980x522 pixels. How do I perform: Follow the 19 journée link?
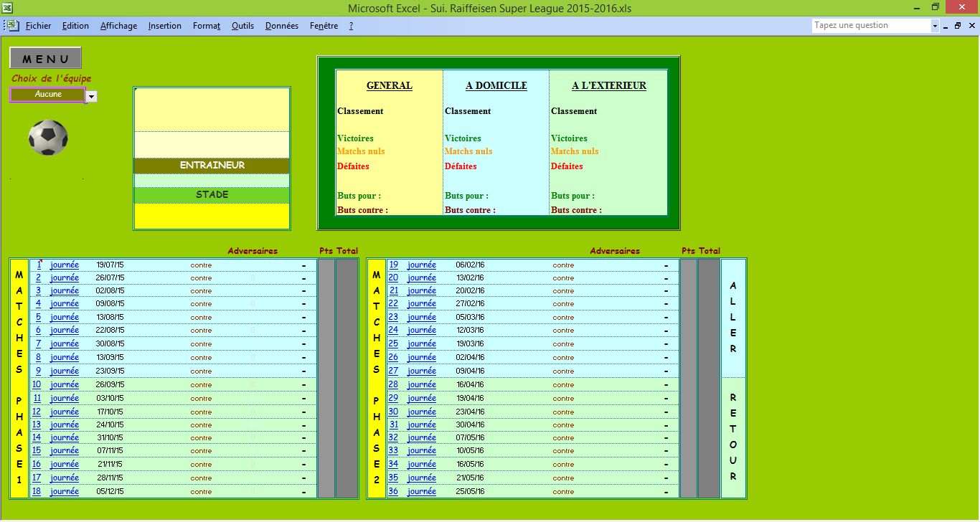tap(421, 265)
